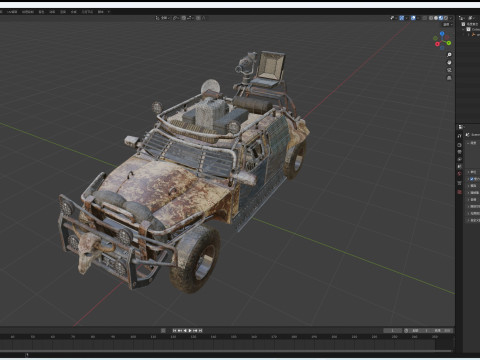Click the current frame number field
Image resolution: width=480 pixels, height=360 pixels.
click(x=392, y=330)
